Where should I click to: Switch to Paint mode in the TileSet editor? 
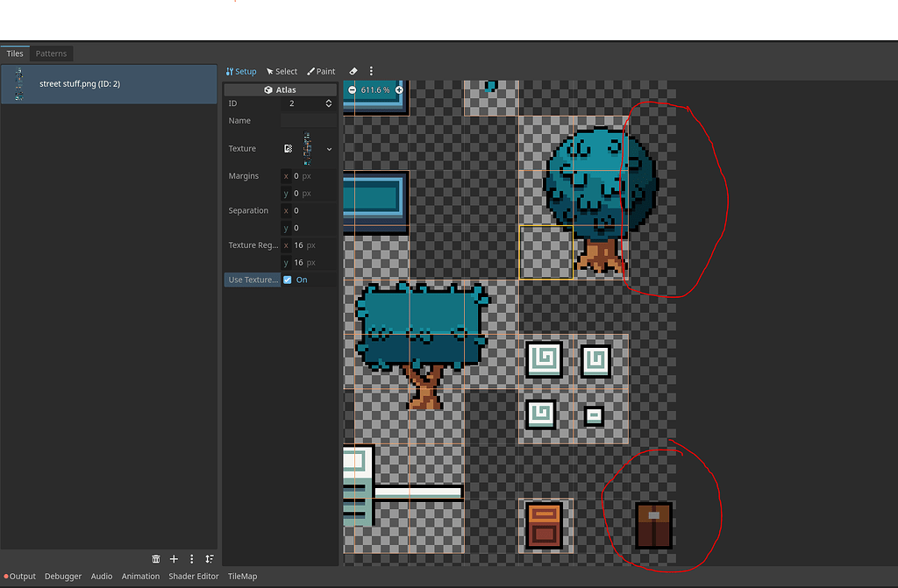321,71
